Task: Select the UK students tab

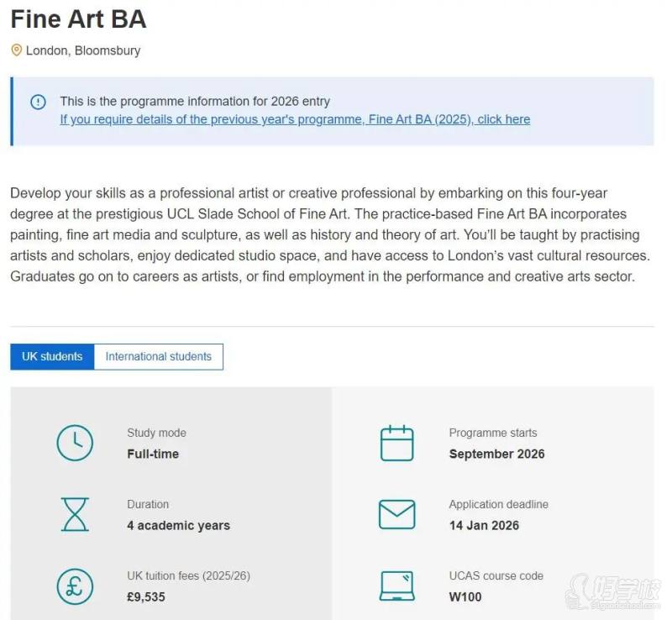Action: coord(52,356)
